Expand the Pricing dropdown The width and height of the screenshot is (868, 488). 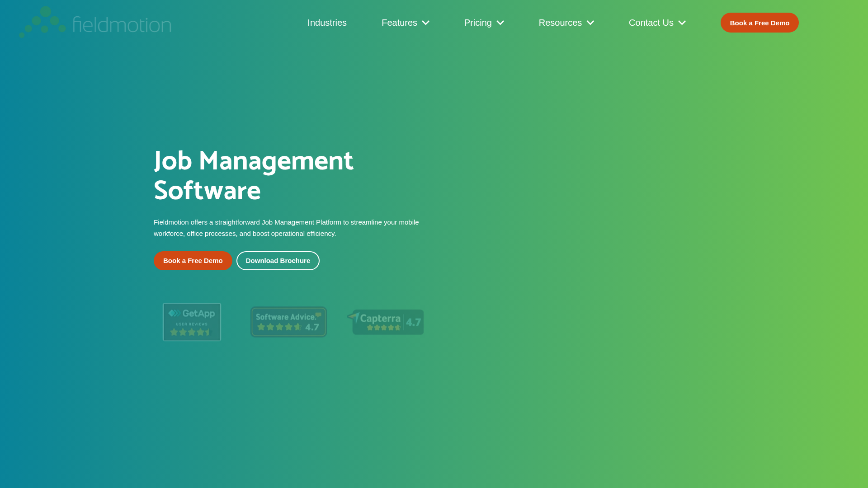[500, 23]
